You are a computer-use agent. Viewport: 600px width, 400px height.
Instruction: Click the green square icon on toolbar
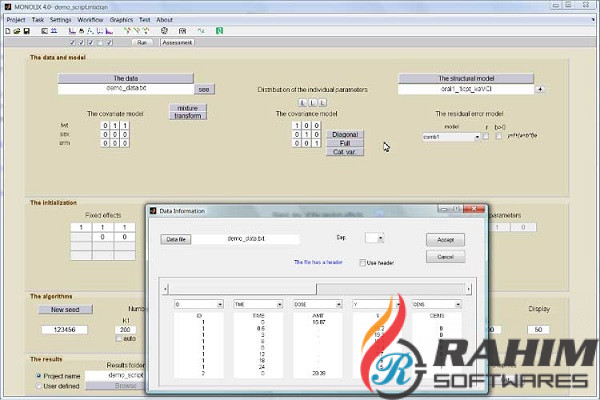pyautogui.click(x=219, y=31)
